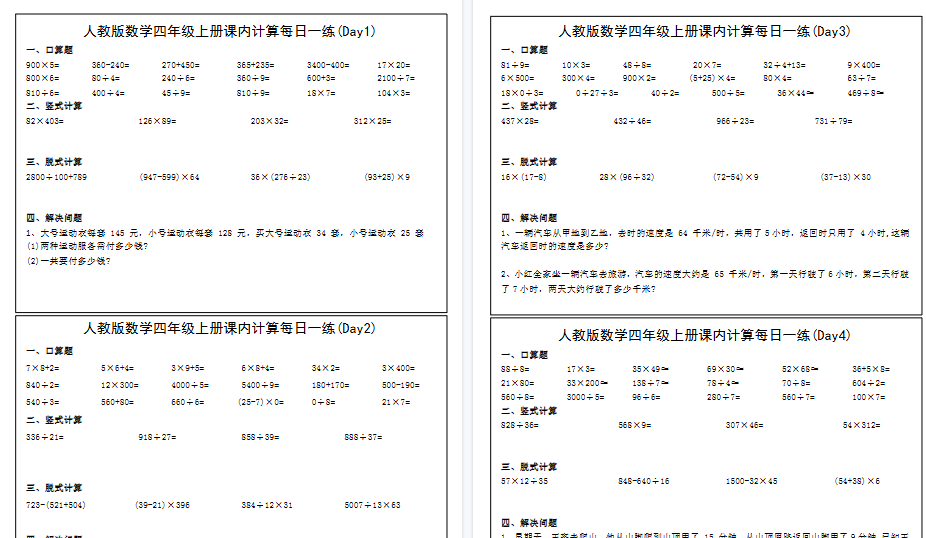The height and width of the screenshot is (538, 926).
Task: Click the 17×20= mental math problem
Action: tap(394, 64)
